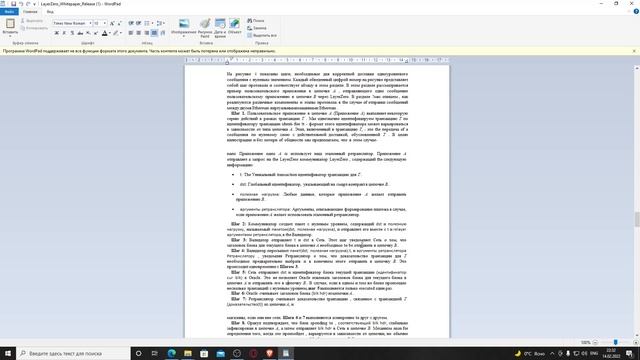This screenshot has height=360, width=640.
Task: Insert date and time
Action: (220, 28)
